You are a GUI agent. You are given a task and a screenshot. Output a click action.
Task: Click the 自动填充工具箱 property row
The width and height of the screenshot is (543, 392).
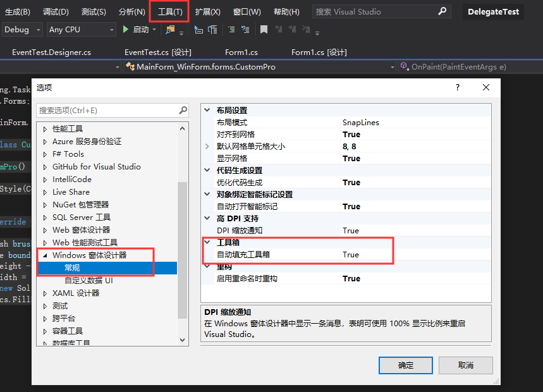[346, 255]
